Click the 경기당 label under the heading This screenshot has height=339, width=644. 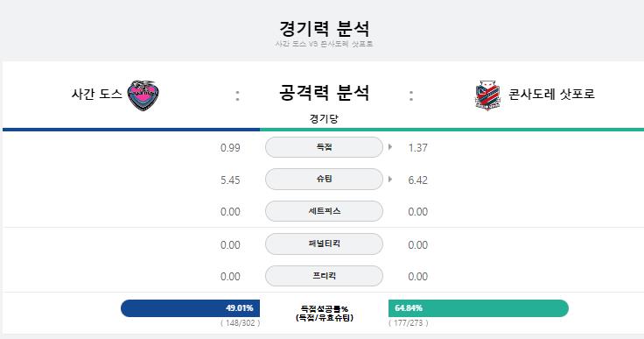point(324,119)
